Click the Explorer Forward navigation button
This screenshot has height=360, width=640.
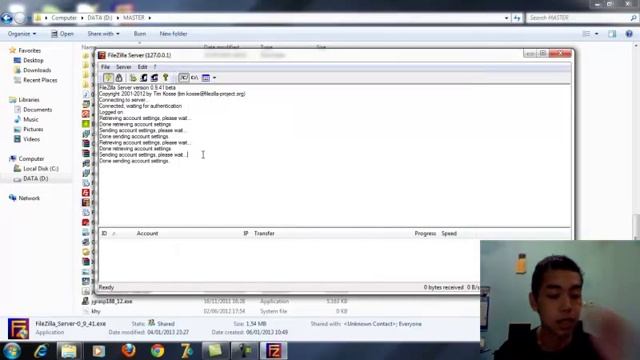tap(20, 18)
